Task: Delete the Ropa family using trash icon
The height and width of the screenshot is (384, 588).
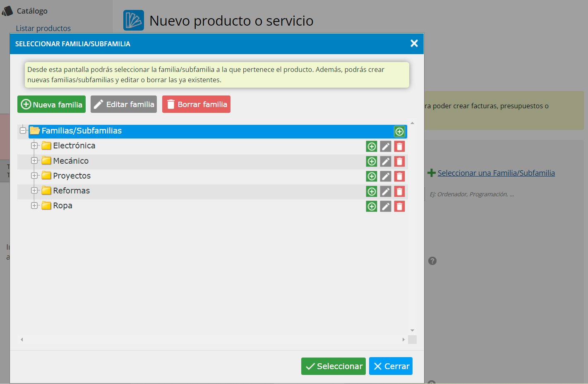Action: 399,206
